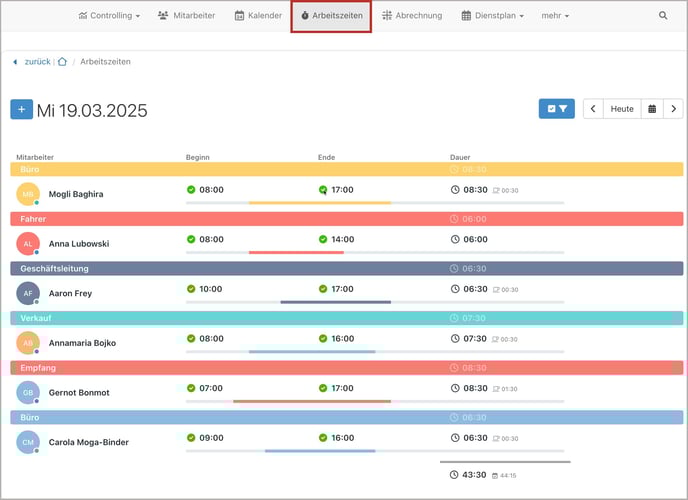The image size is (688, 500).
Task: Click the search magnifier icon
Action: [x=663, y=15]
